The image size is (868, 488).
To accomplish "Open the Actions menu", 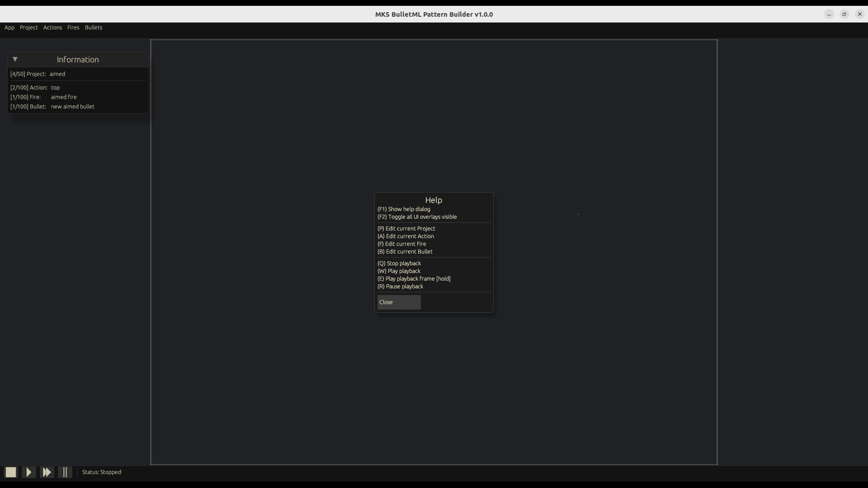I will point(52,28).
